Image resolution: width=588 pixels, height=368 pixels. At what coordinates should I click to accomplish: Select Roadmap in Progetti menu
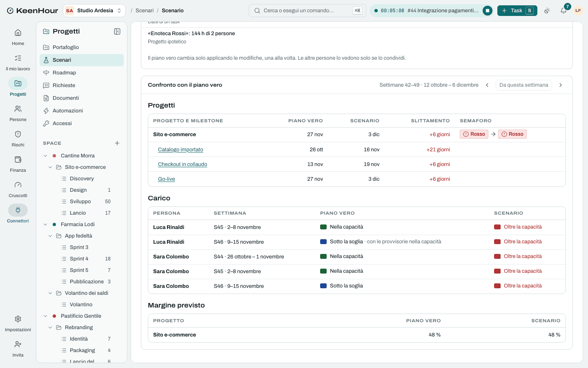click(x=82, y=73)
